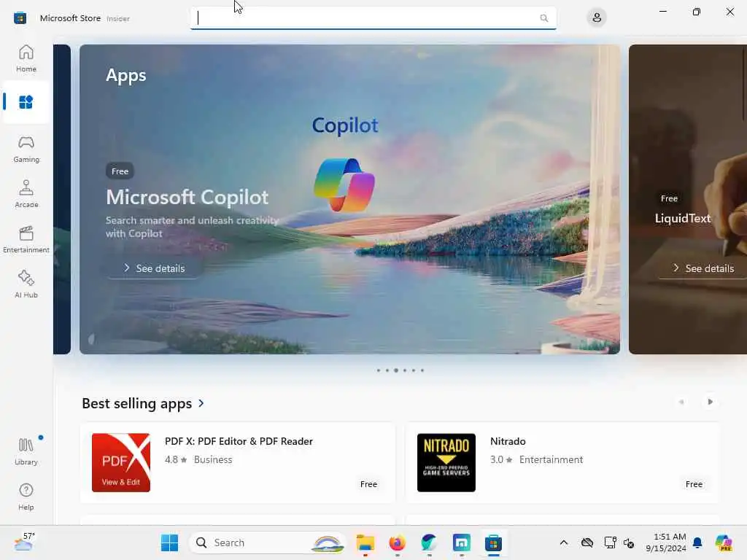See details for LiquidText
This screenshot has width=747, height=560.
click(704, 268)
